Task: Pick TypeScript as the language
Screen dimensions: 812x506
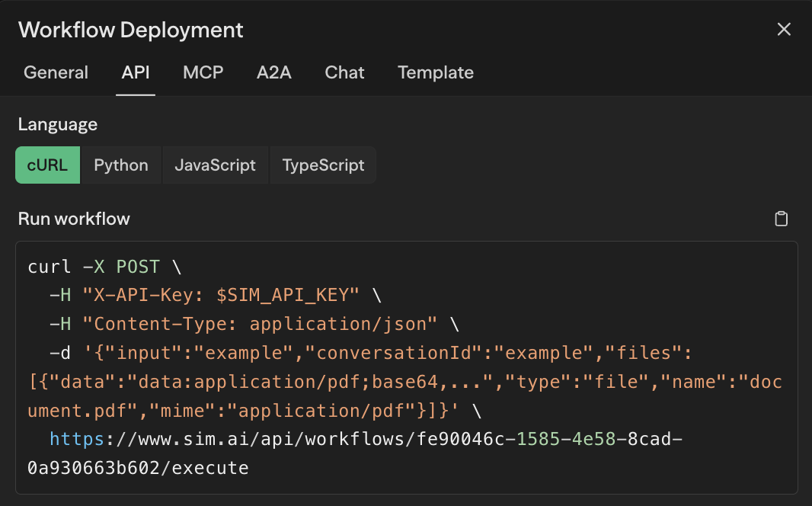Action: [323, 165]
